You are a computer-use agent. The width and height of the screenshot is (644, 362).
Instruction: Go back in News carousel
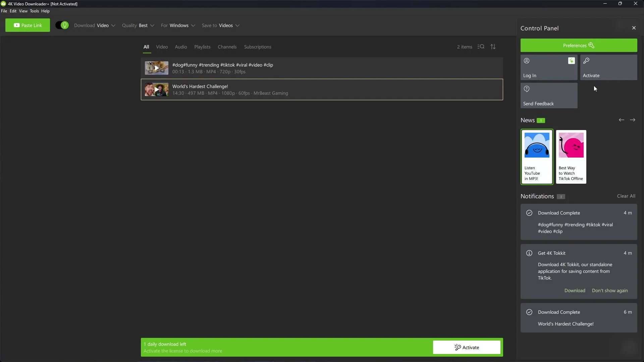[621, 120]
